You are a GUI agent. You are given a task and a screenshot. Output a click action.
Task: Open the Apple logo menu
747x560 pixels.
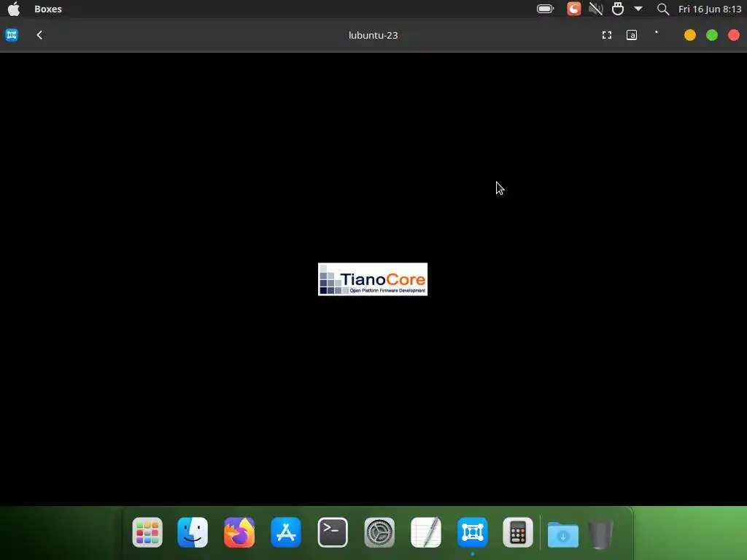pyautogui.click(x=14, y=9)
